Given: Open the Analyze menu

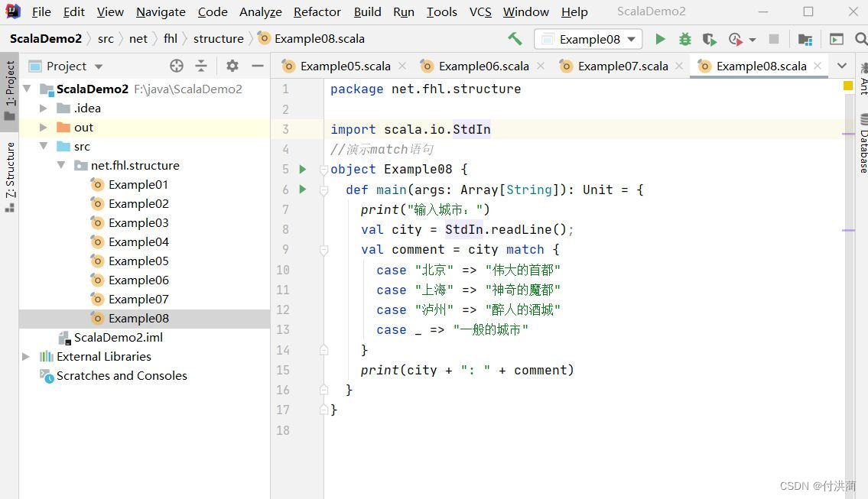Looking at the screenshot, I should 260,11.
